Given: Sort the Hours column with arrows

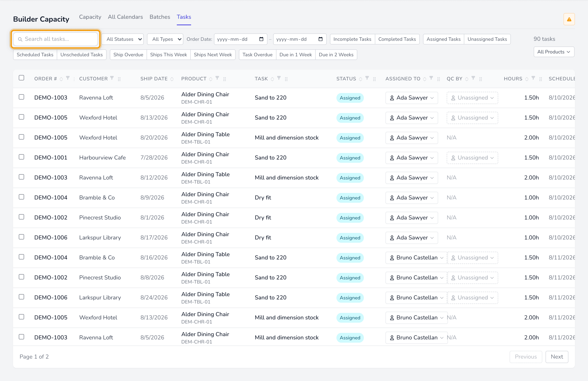Looking at the screenshot, I should [x=527, y=79].
